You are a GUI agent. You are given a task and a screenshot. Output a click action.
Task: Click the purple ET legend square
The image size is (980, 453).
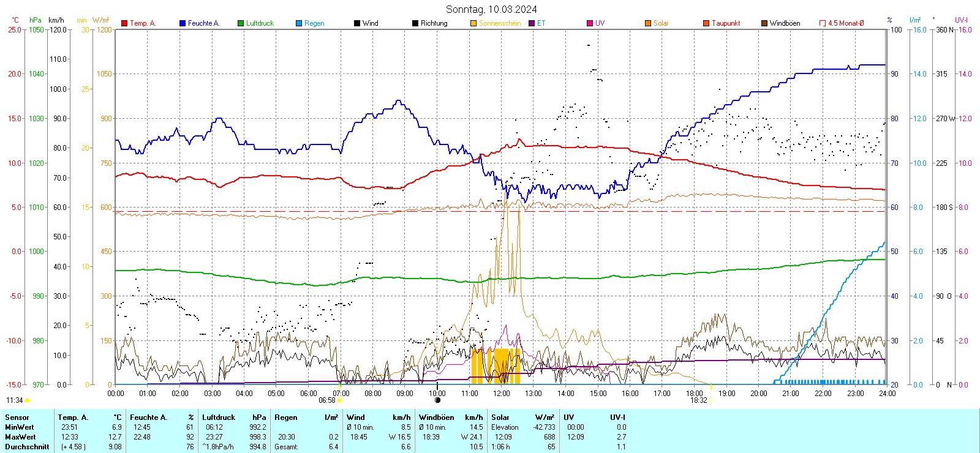coord(532,23)
